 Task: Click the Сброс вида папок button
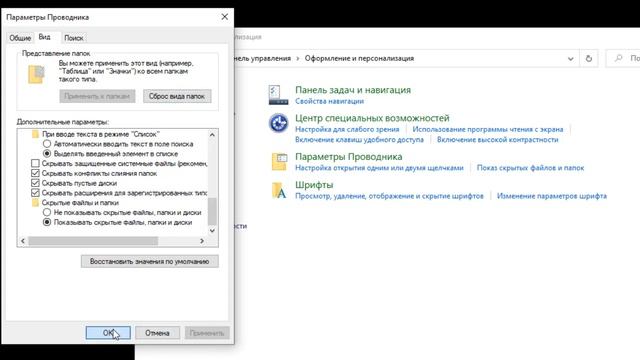[177, 96]
